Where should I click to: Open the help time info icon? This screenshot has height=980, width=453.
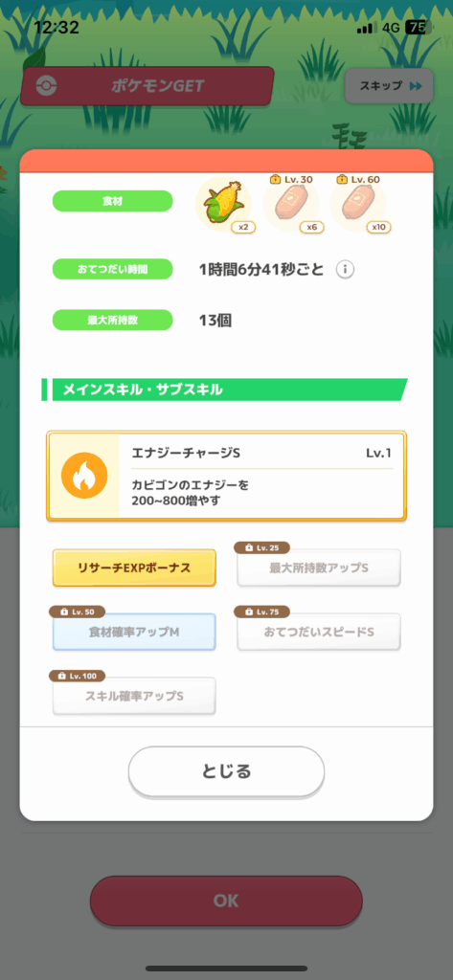point(346,270)
